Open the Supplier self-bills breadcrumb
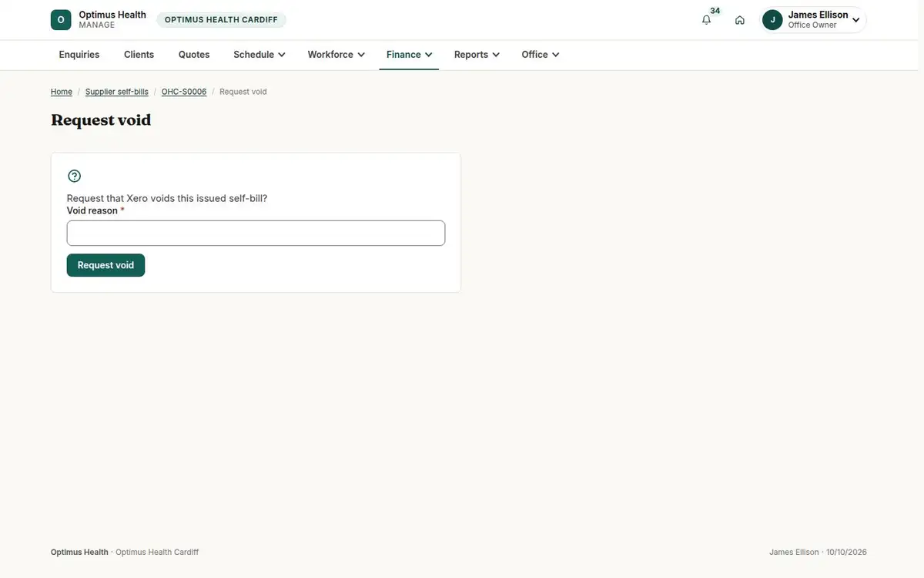Screen dimensions: 924x578 pos(117,92)
